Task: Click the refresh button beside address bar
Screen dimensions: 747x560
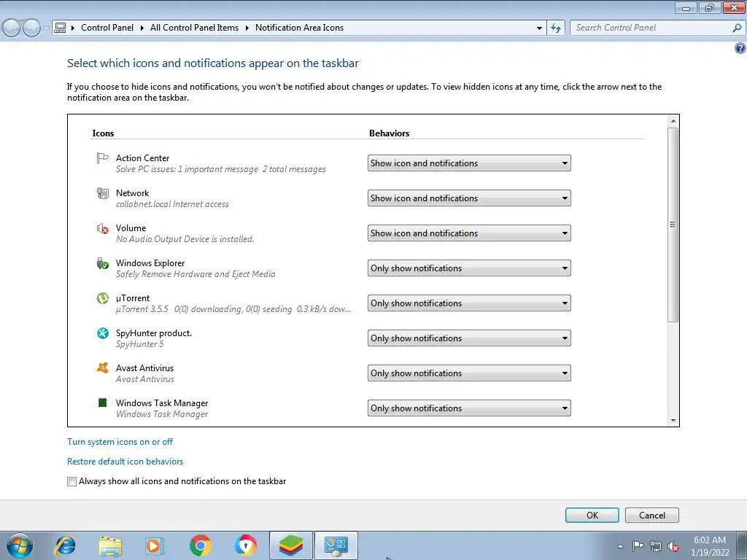Action: point(556,28)
